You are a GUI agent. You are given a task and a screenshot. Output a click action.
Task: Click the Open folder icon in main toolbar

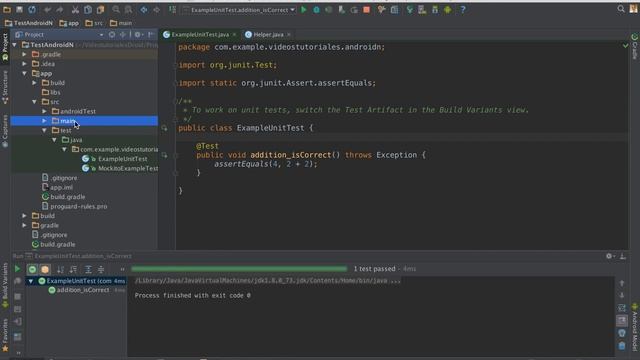click(x=7, y=9)
